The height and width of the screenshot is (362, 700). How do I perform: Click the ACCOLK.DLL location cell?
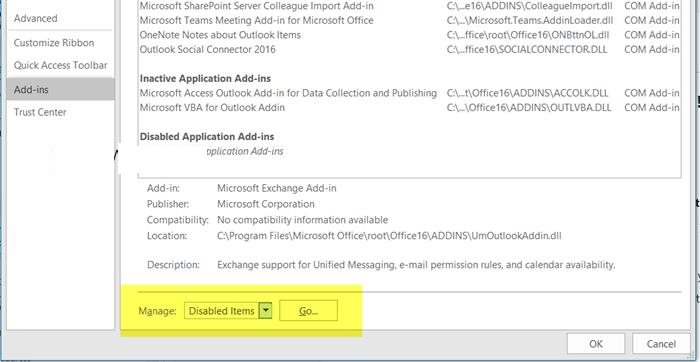click(527, 93)
